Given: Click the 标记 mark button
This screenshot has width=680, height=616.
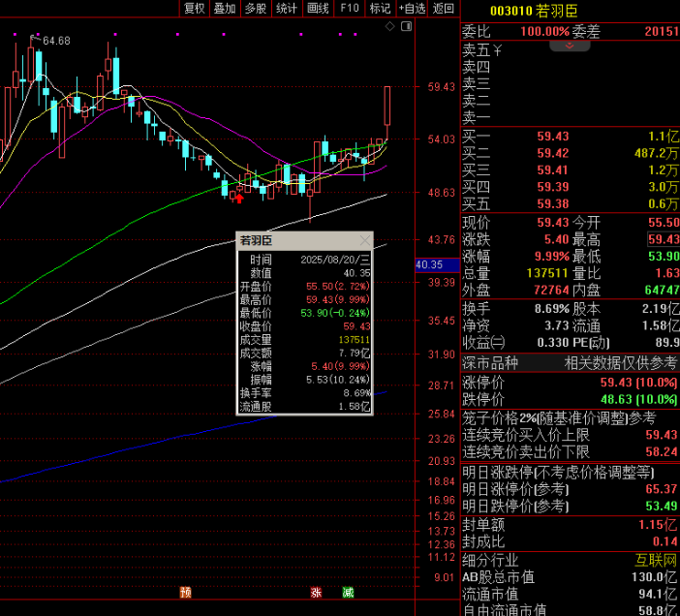Looking at the screenshot, I should tap(381, 9).
